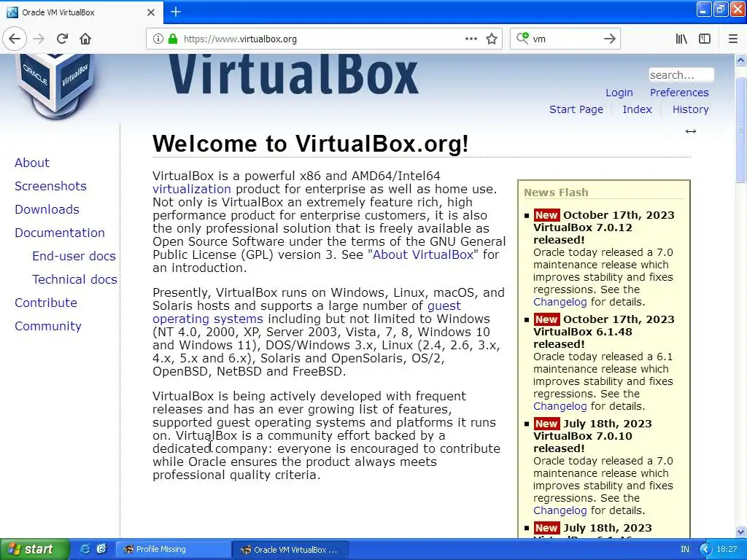Focus the site search field

pyautogui.click(x=681, y=75)
